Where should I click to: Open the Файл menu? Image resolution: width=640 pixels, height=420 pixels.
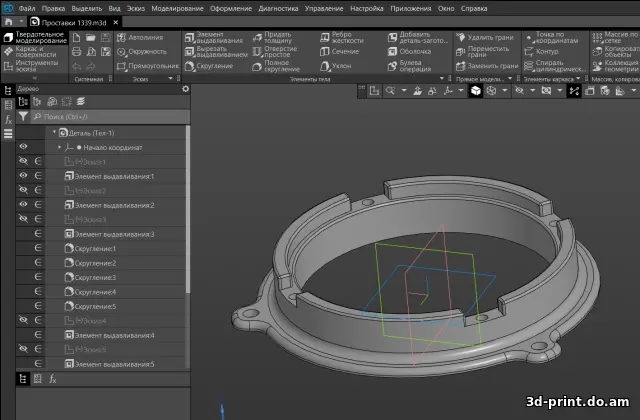[x=27, y=8]
